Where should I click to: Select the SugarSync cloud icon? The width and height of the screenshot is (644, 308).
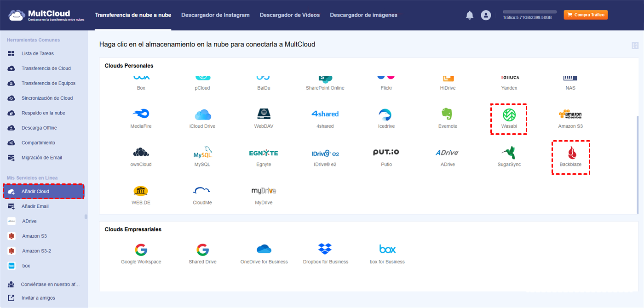click(x=509, y=152)
